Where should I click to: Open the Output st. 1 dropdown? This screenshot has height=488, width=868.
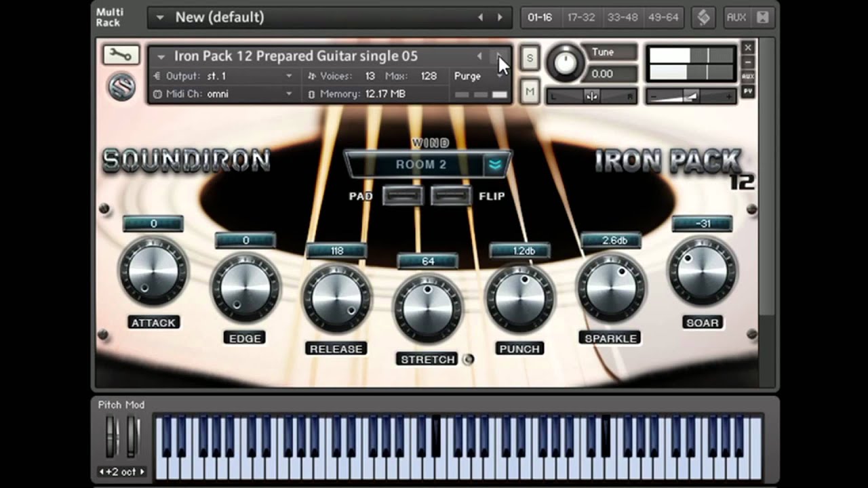223,76
